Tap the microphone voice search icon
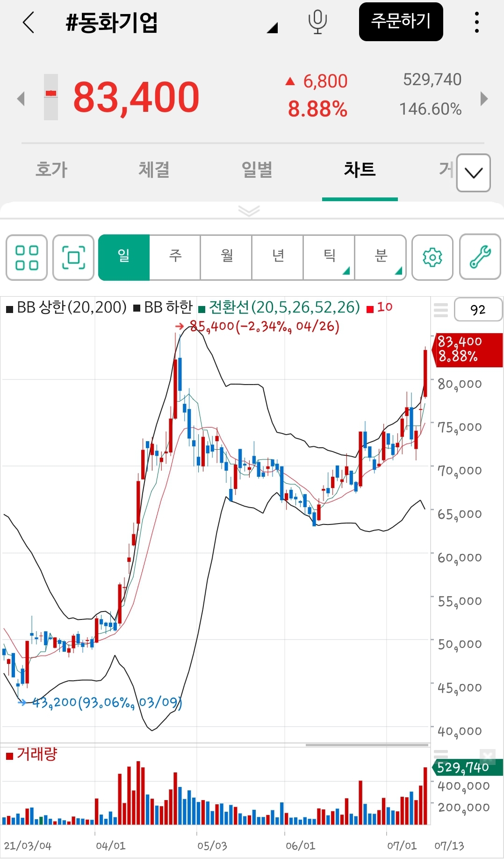This screenshot has width=504, height=859. pyautogui.click(x=317, y=22)
